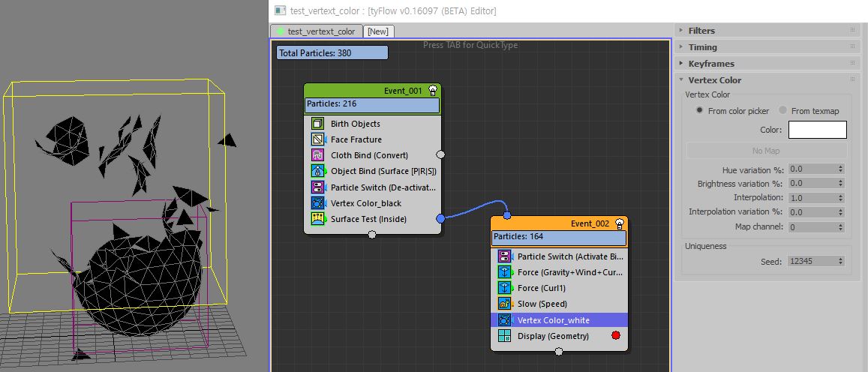Choose the From texmap radio option
The height and width of the screenshot is (372, 868).
783,110
